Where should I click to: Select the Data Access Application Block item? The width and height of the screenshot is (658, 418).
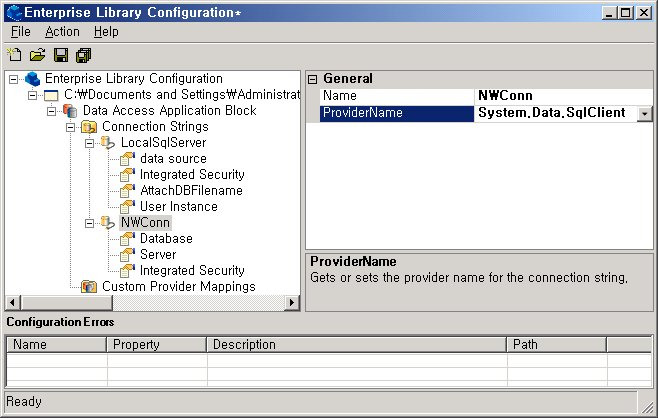click(170, 111)
